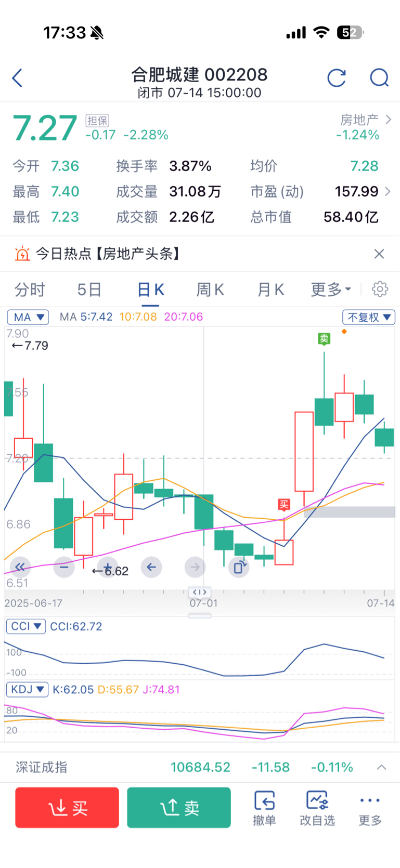
Task: Tap the red 买 buy button
Action: pos(67,807)
